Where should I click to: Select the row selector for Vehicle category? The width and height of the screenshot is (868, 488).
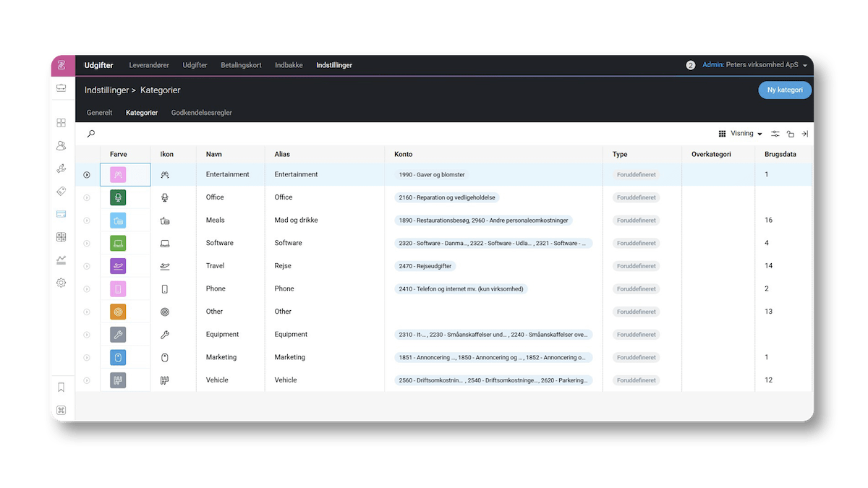[x=87, y=380]
